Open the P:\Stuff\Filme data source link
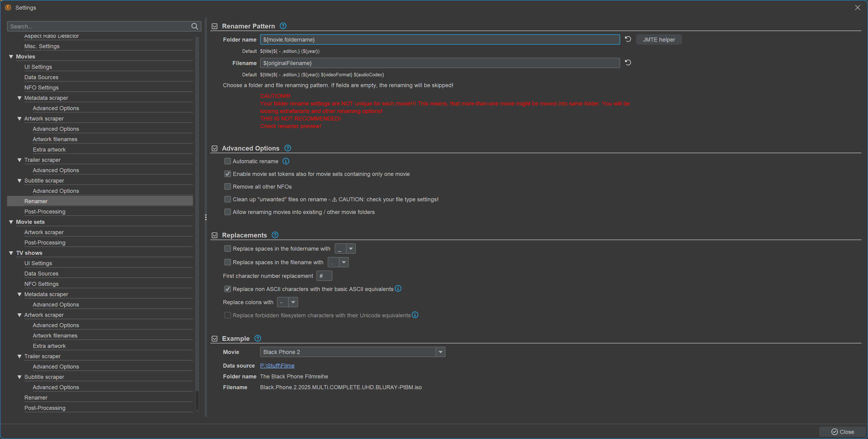 click(277, 365)
